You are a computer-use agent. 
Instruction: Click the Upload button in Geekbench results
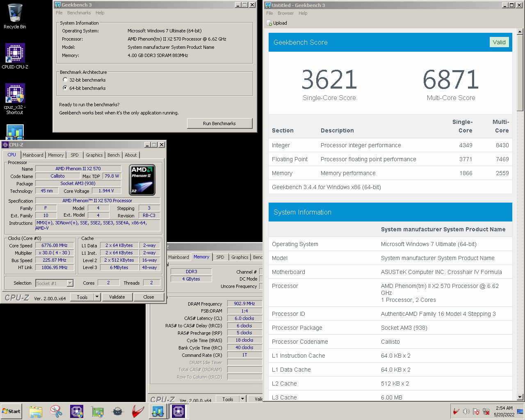point(277,23)
